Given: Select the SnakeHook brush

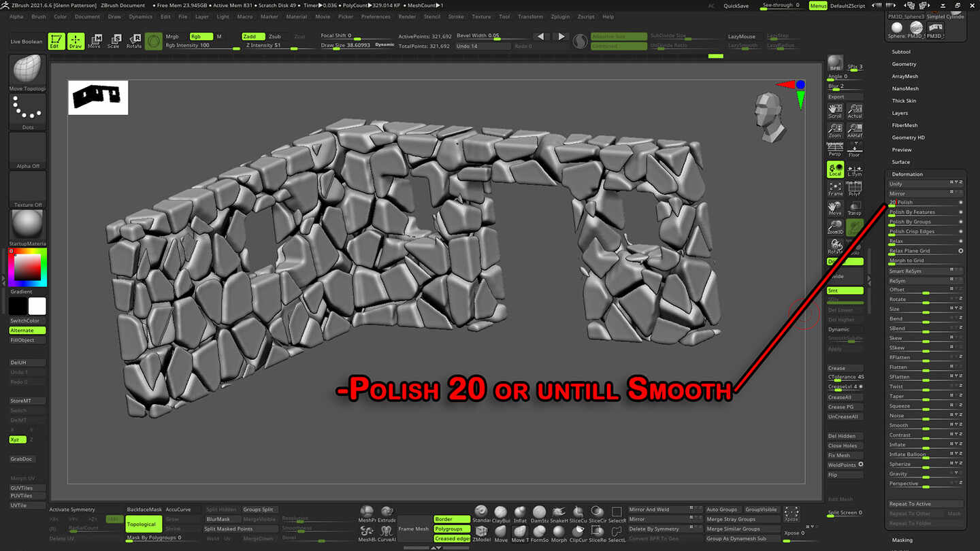Looking at the screenshot, I should [558, 512].
